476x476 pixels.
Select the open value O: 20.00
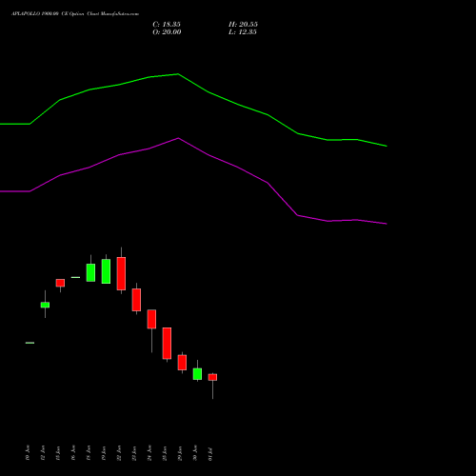(167, 32)
